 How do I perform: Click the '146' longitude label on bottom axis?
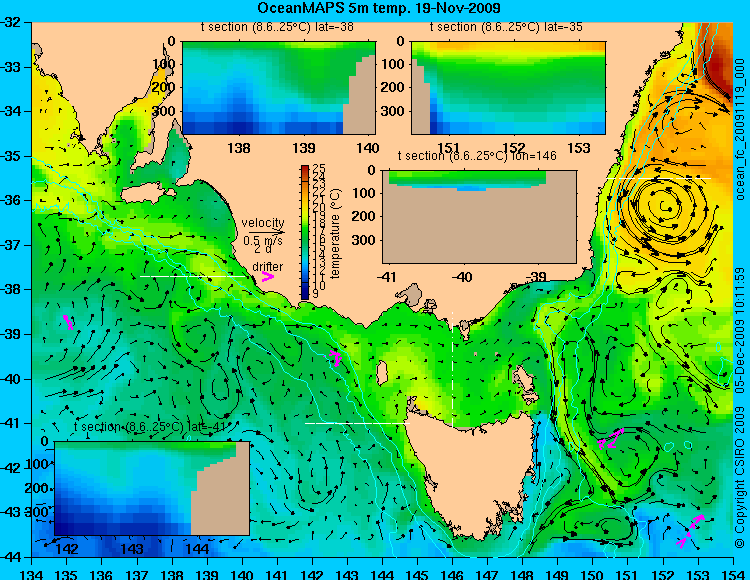[x=452, y=574]
